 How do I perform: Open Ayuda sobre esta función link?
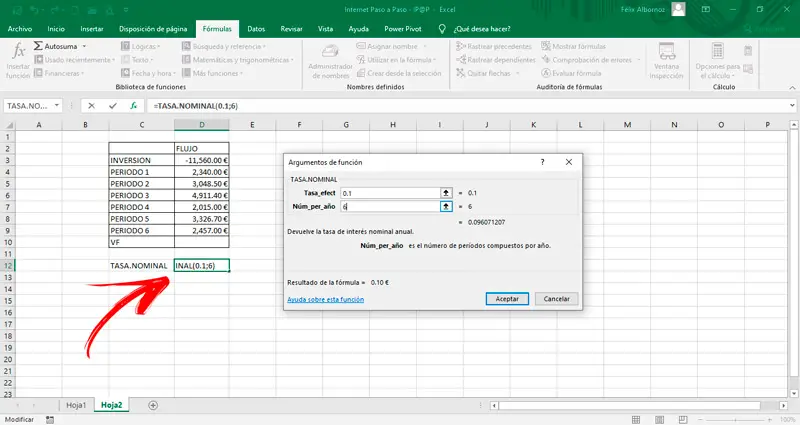pyautogui.click(x=326, y=298)
